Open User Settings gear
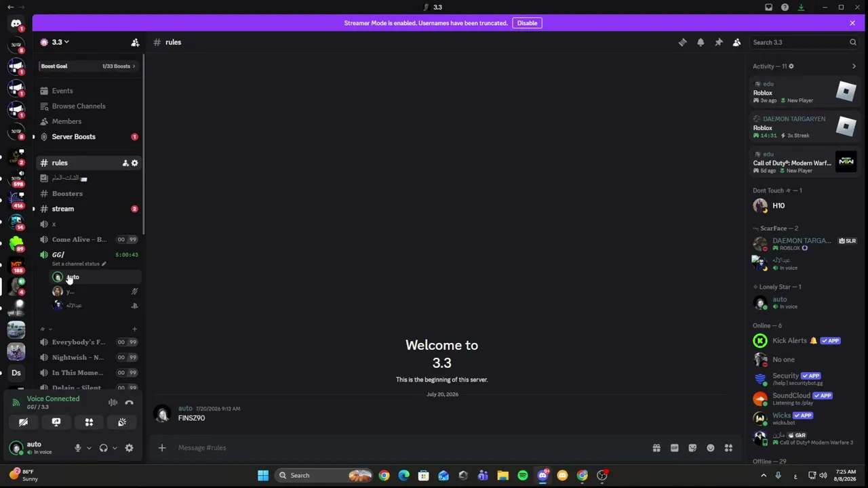 (x=129, y=448)
